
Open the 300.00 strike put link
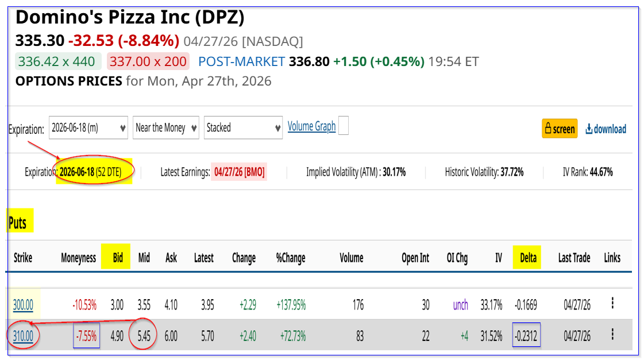click(23, 304)
